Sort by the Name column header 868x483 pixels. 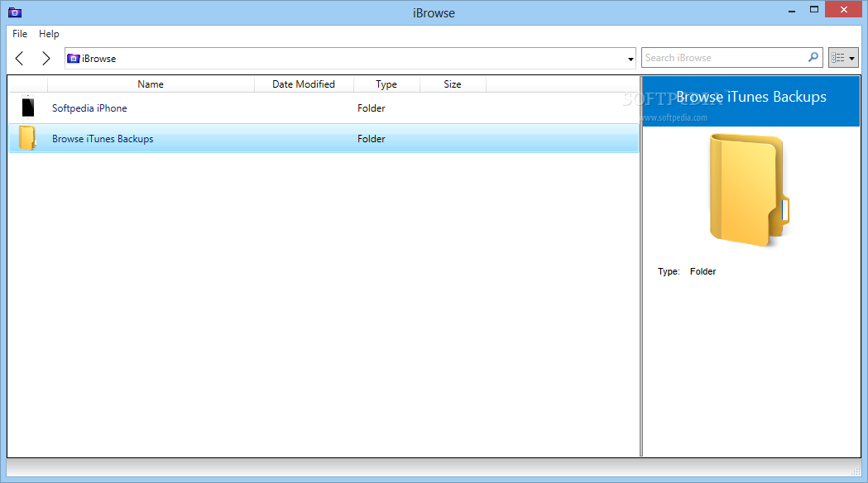(x=151, y=84)
